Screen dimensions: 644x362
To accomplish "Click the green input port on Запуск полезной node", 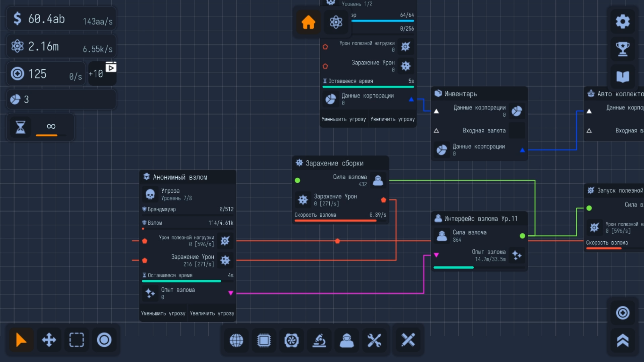I will pyautogui.click(x=589, y=208).
